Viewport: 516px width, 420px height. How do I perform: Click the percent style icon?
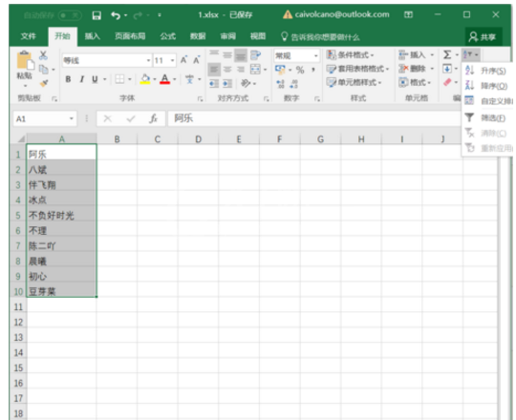click(300, 70)
